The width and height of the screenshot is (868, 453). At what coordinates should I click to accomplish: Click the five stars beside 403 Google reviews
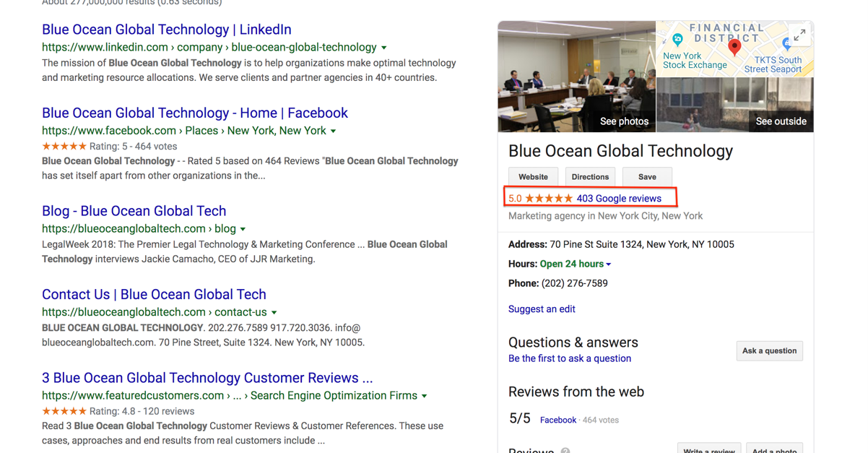(x=549, y=199)
